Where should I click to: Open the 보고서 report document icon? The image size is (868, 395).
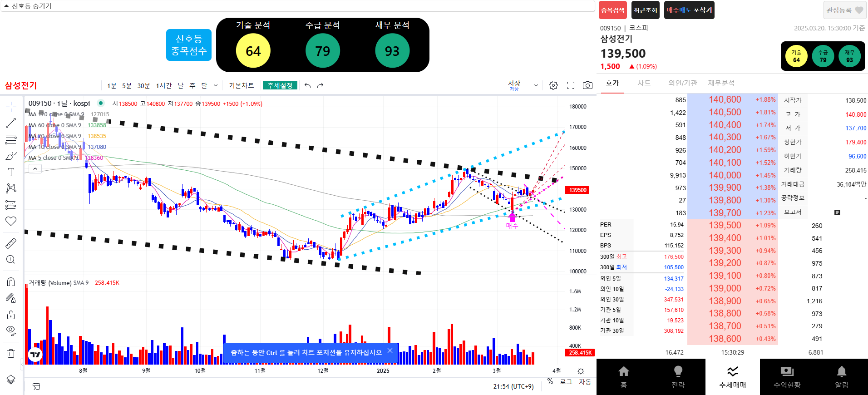click(x=838, y=212)
